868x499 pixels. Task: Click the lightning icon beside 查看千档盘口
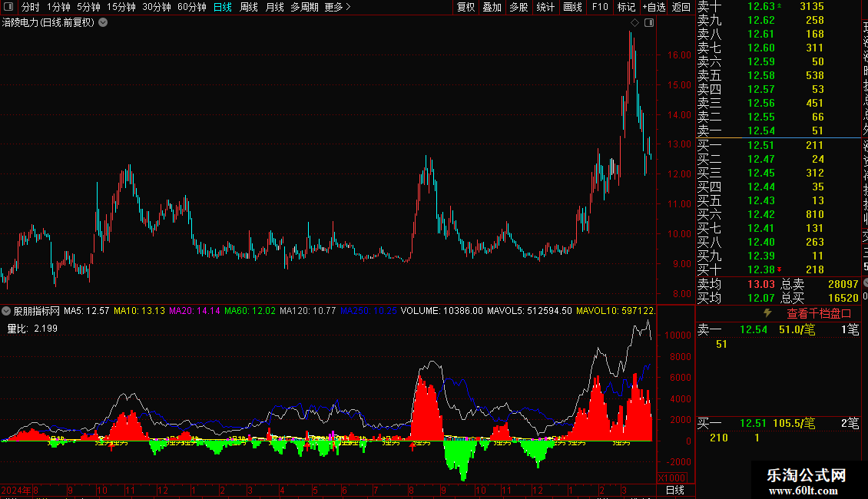[x=767, y=313]
